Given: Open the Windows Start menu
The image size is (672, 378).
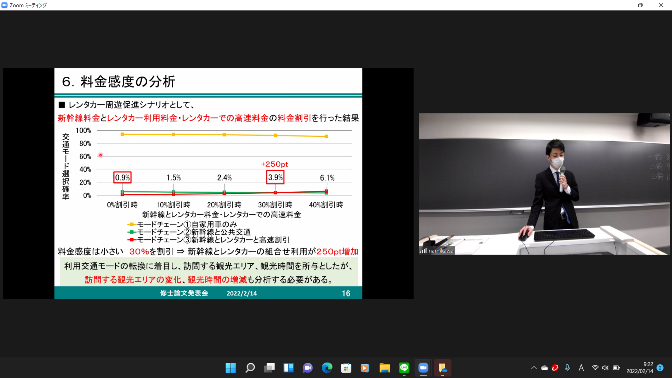Looking at the screenshot, I should 231,368.
